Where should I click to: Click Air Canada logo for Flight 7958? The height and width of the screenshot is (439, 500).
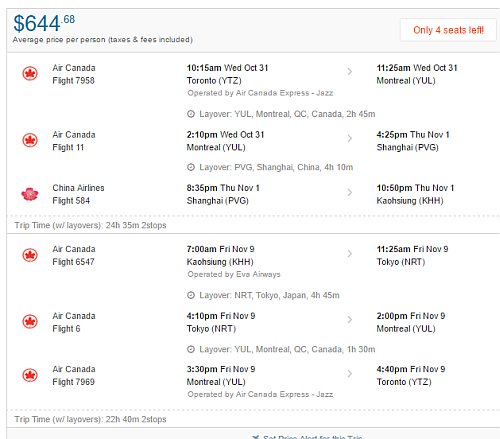(30, 74)
